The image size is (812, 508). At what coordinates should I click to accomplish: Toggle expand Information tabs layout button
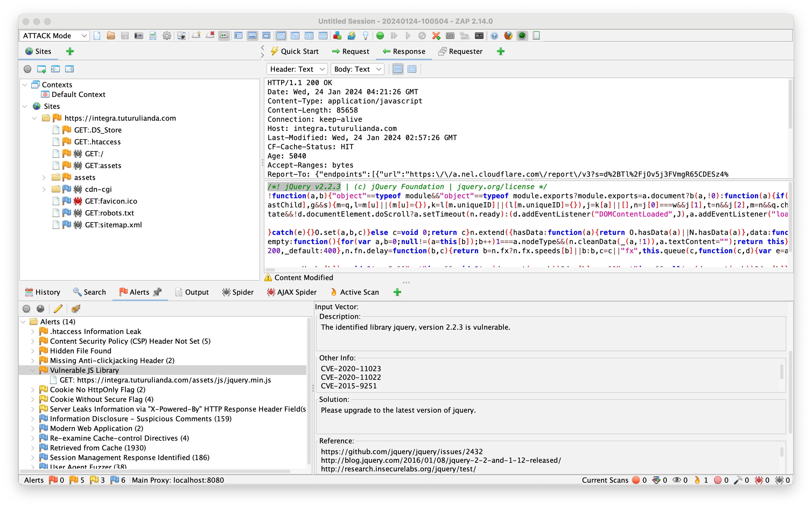[253, 36]
